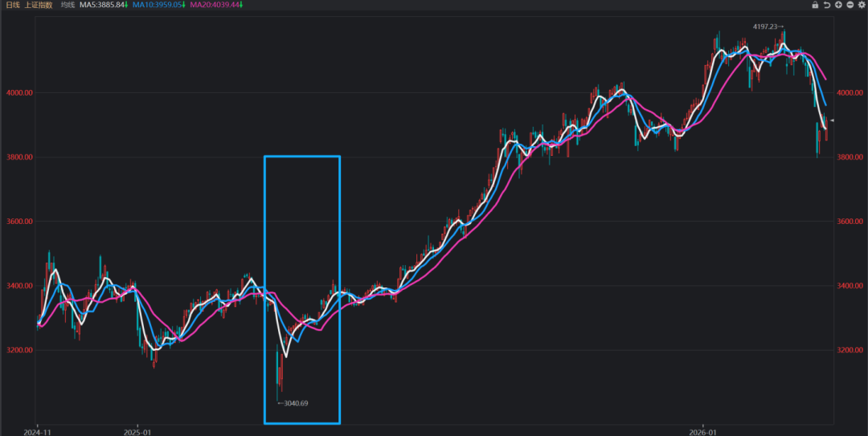Click the 4000.00 label on right price axis
The image size is (868, 436).
click(850, 93)
